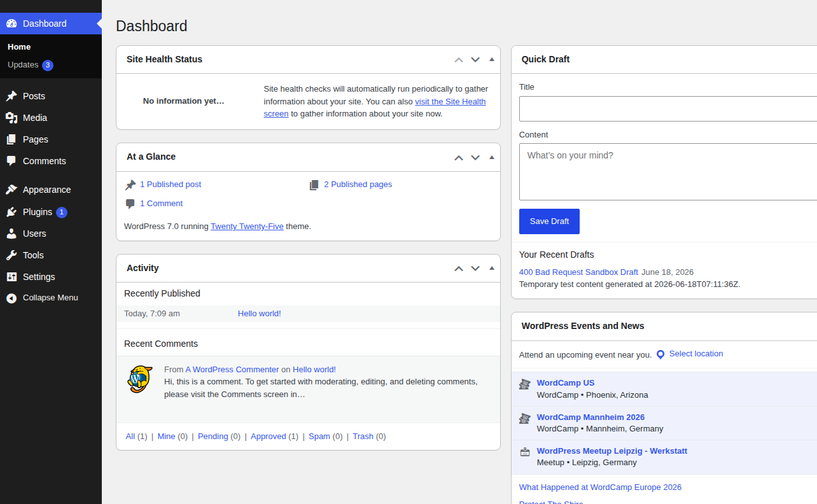Click the Pages icon in sidebar

point(11,139)
